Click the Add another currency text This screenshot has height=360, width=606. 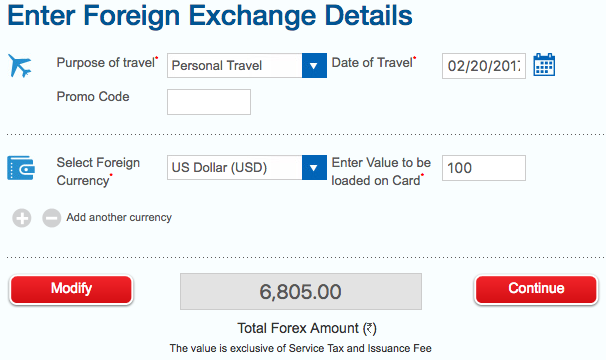[x=119, y=217]
